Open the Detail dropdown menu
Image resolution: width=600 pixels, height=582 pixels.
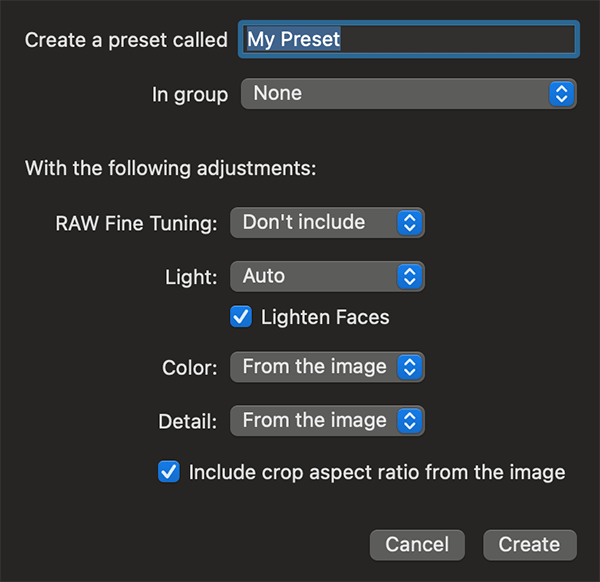327,421
